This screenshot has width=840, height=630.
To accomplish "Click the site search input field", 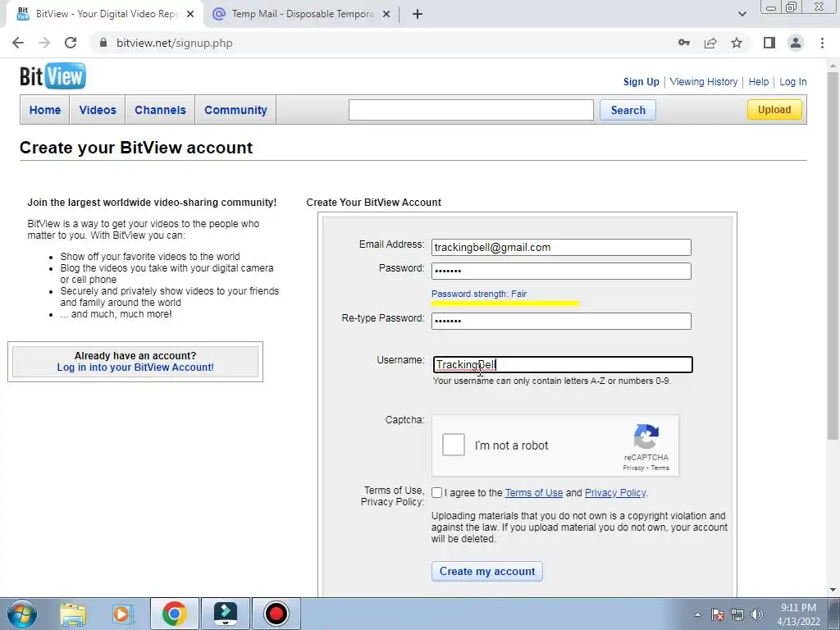I will tap(471, 110).
